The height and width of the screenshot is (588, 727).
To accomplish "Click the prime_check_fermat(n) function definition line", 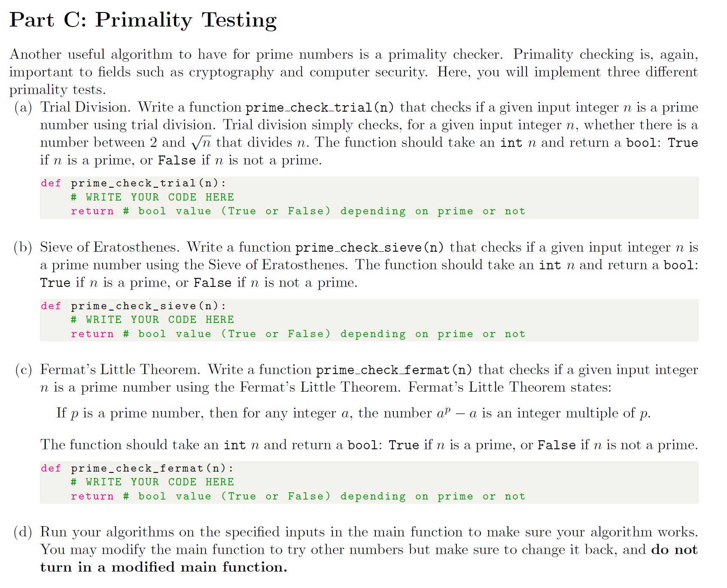I will click(x=137, y=469).
